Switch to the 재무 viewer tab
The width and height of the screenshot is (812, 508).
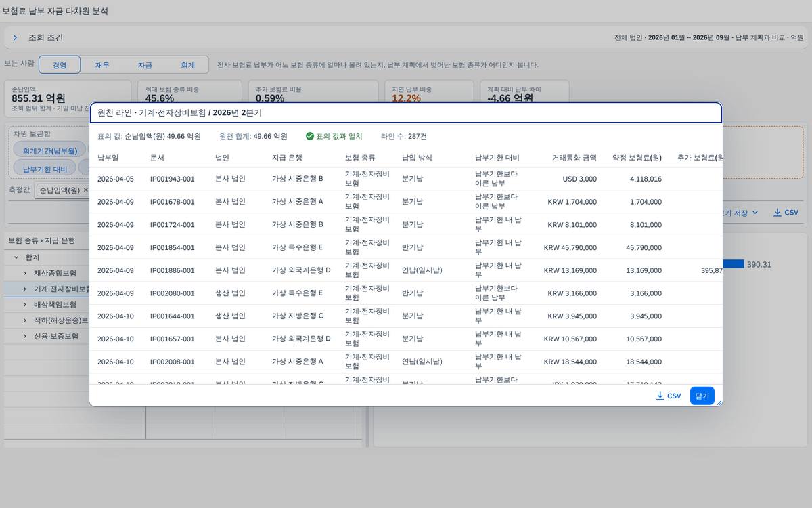click(102, 65)
